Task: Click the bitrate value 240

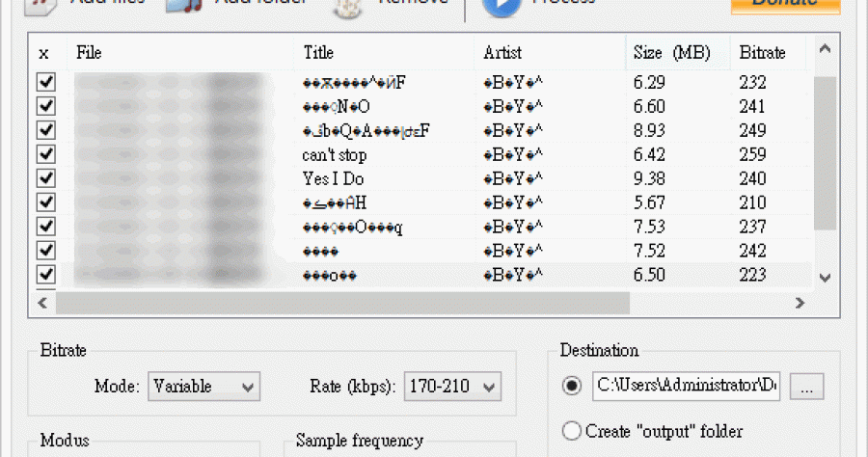Action: coord(753,178)
